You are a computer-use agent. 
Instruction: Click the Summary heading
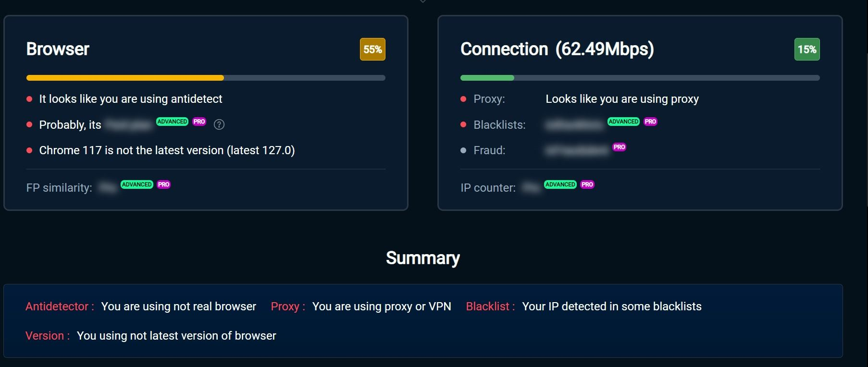click(x=423, y=258)
